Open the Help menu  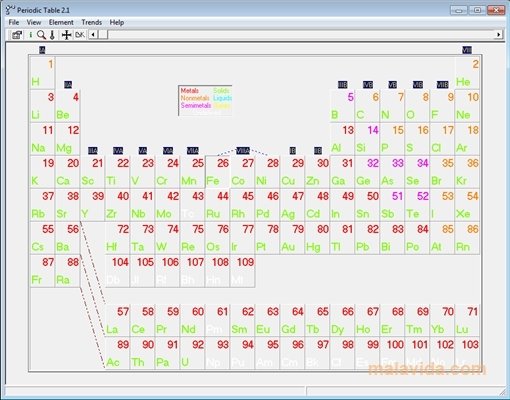coord(117,22)
